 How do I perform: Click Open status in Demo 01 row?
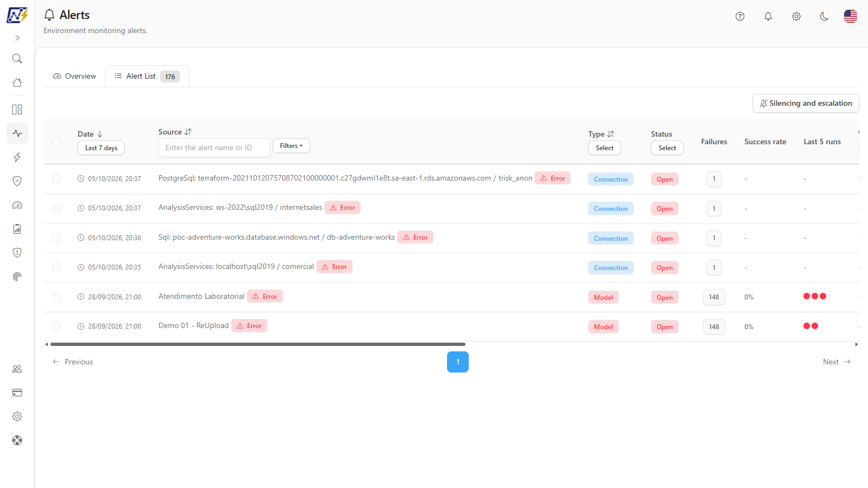665,327
